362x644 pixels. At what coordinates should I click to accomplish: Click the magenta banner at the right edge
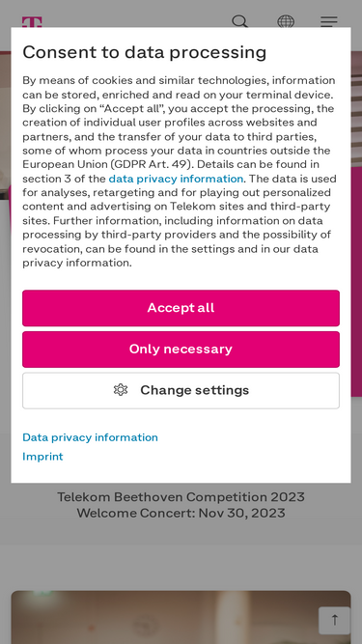point(356,281)
